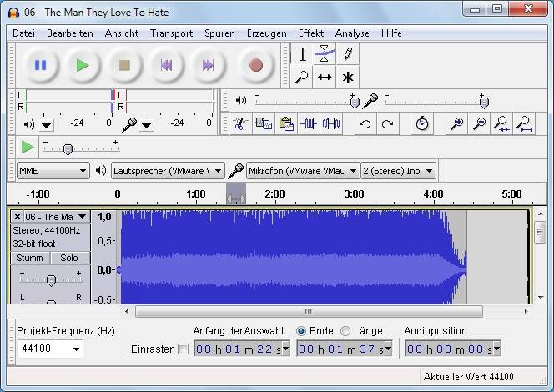Screen dimensions: 554x392
Task: Open the end-time field format arrow
Action: click(x=388, y=349)
